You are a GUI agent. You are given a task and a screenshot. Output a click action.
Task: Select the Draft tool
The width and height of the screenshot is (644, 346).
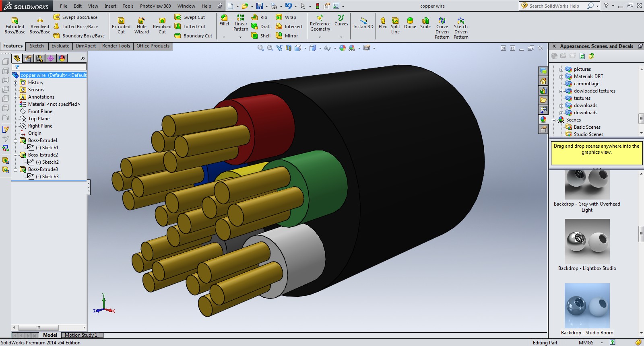tap(261, 27)
